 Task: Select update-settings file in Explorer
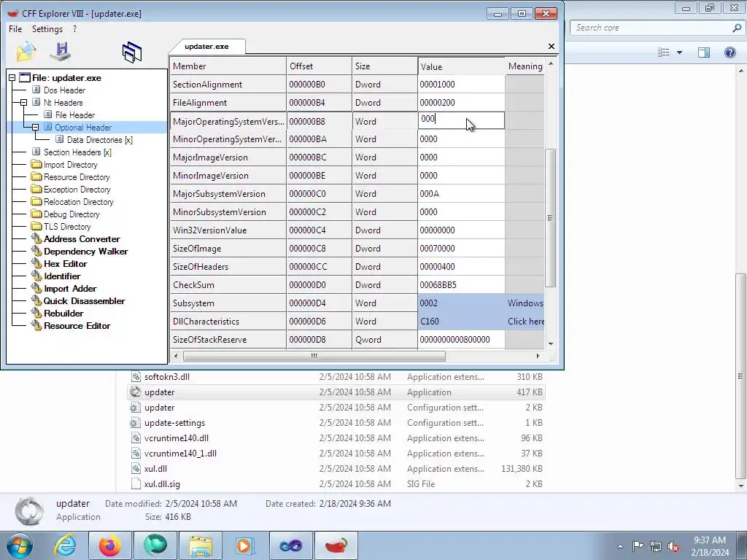pos(174,423)
